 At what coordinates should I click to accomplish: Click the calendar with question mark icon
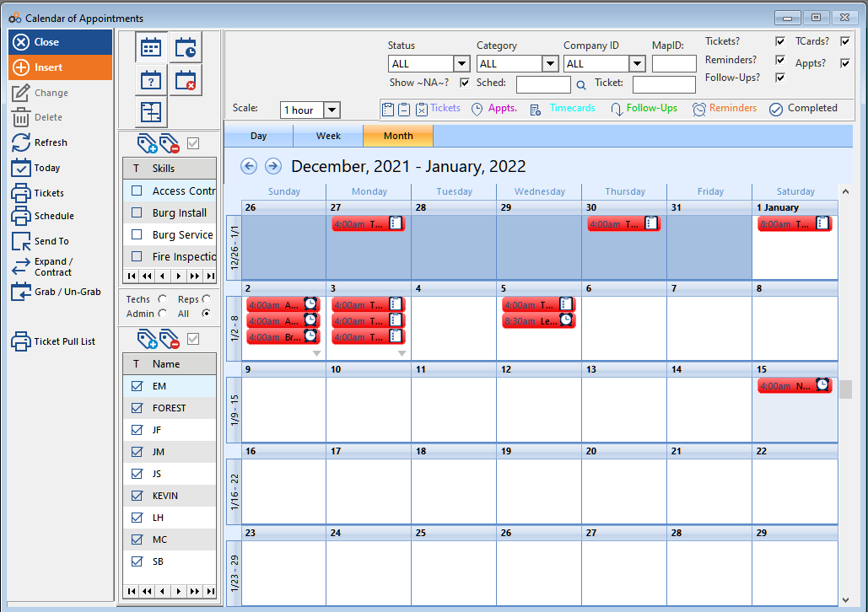pyautogui.click(x=151, y=80)
